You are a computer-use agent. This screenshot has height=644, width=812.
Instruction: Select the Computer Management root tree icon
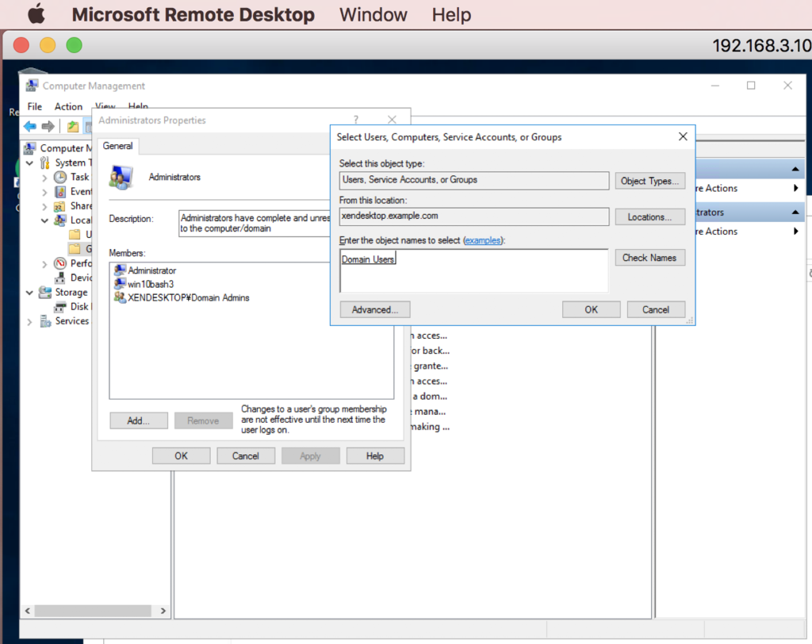(30, 148)
